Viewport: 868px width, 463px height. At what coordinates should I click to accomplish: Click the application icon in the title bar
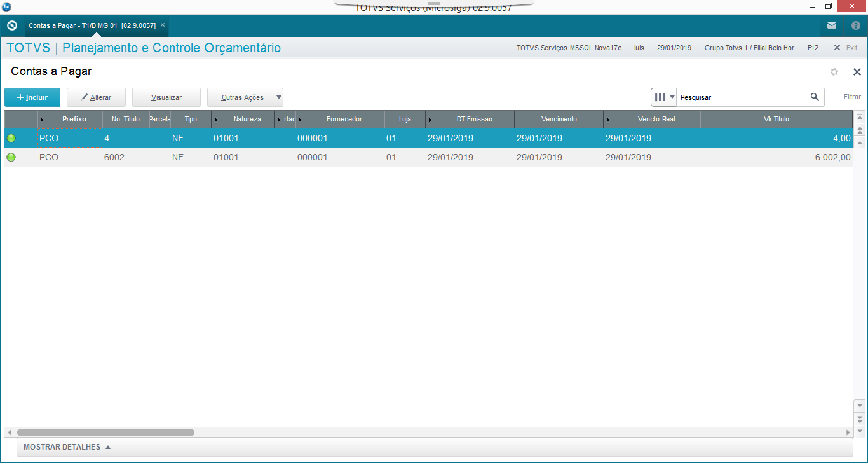pyautogui.click(x=6, y=7)
